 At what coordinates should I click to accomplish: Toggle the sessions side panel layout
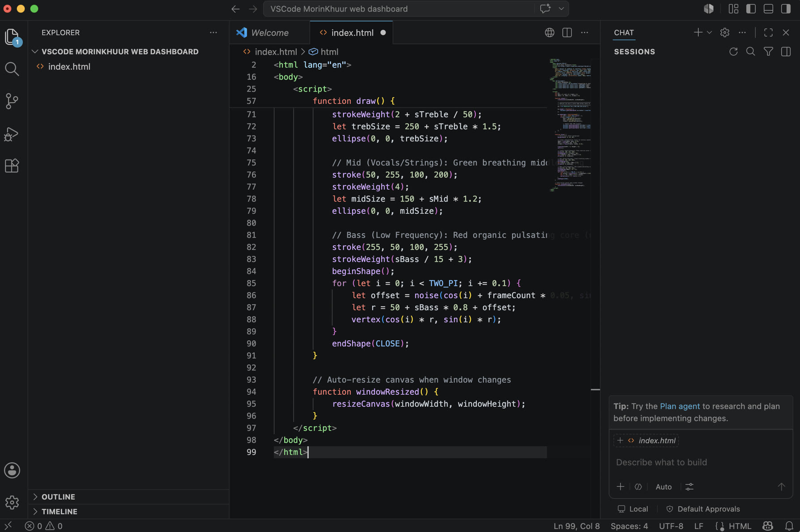coord(786,52)
